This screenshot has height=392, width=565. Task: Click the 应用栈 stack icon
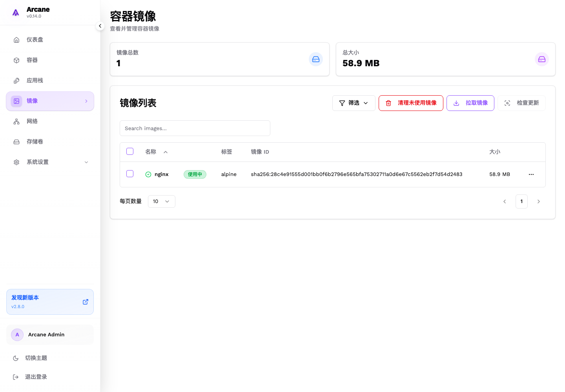click(x=16, y=81)
